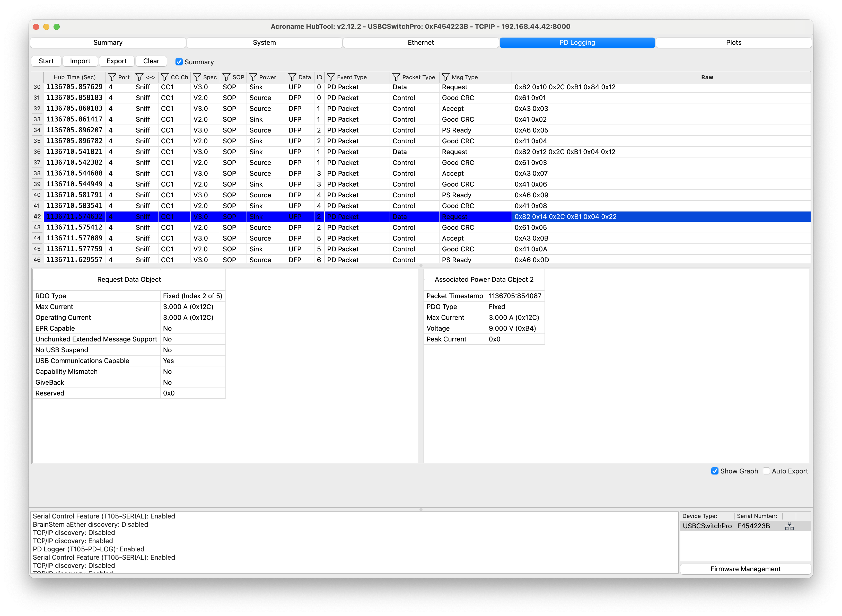Open the Power column filter
This screenshot has height=616, width=842.
(253, 77)
